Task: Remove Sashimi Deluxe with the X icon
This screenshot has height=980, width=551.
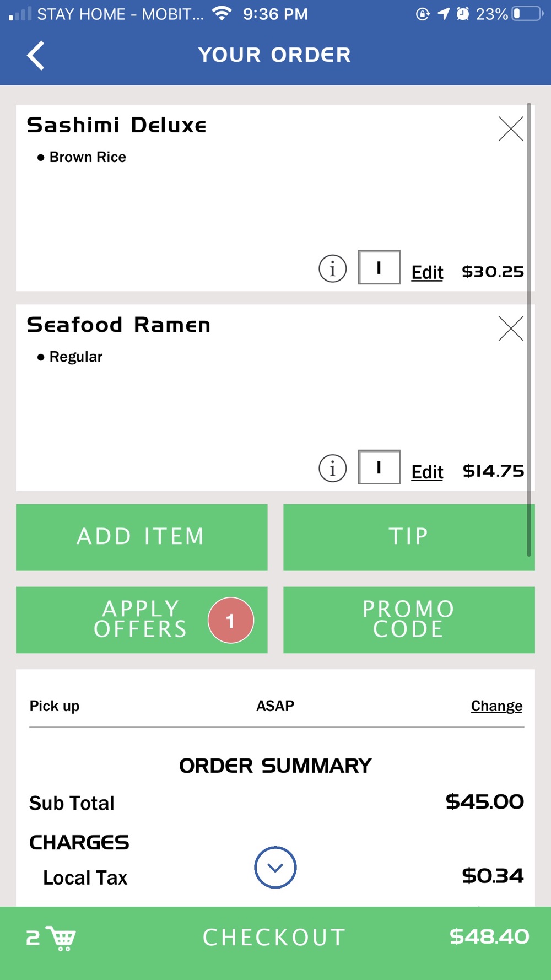Action: coord(510,129)
